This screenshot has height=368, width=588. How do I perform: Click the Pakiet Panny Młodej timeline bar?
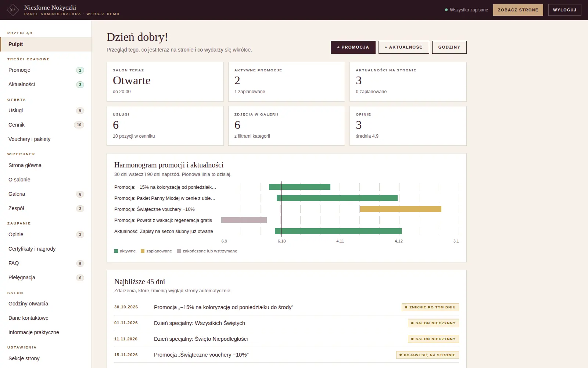337,198
